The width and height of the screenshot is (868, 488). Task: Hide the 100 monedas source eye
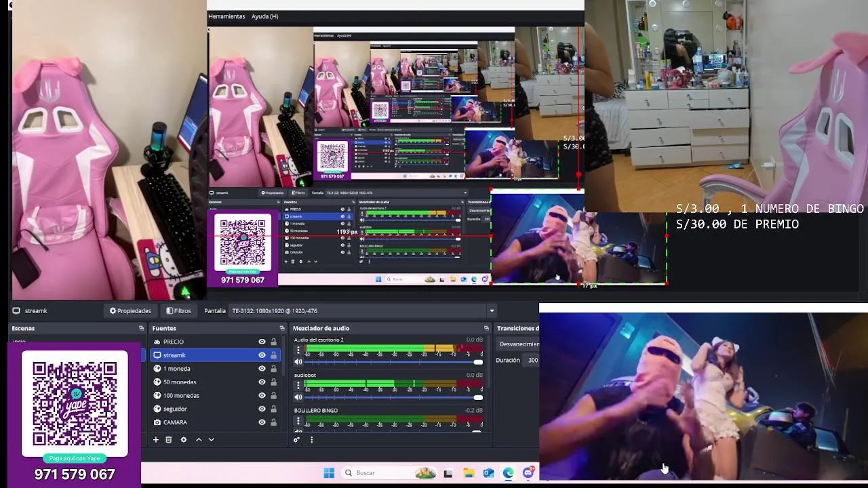[262, 395]
